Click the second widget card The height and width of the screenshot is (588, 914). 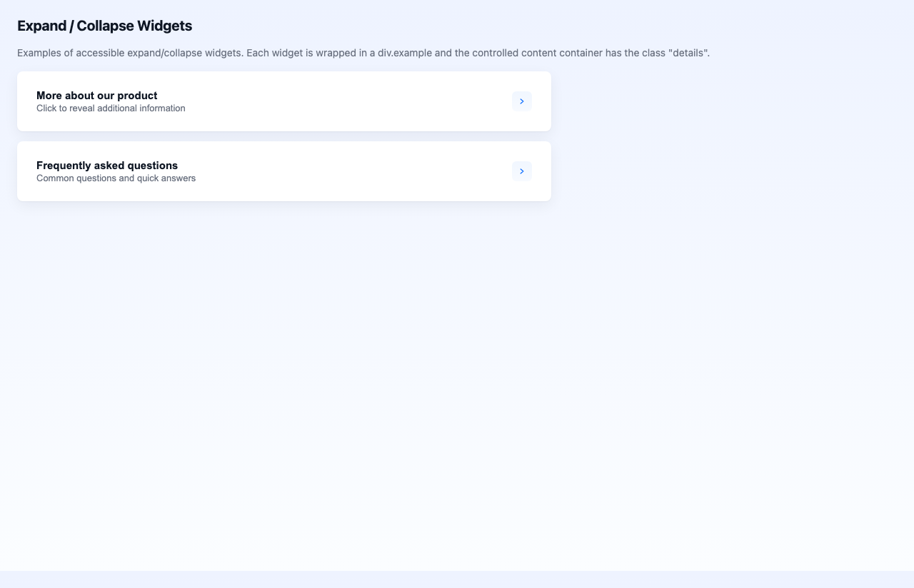pyautogui.click(x=284, y=171)
